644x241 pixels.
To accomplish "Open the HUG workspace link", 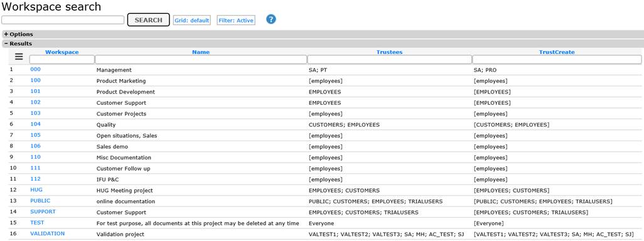I will [x=36, y=190].
